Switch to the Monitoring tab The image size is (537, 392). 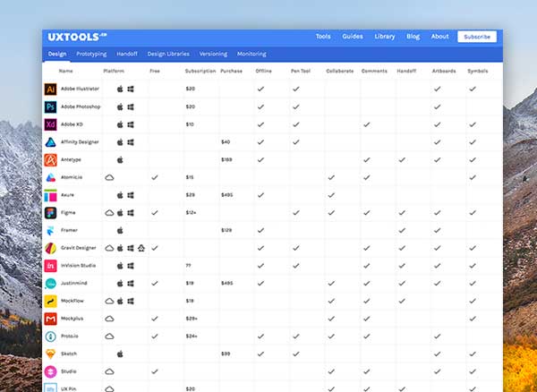[x=251, y=54]
